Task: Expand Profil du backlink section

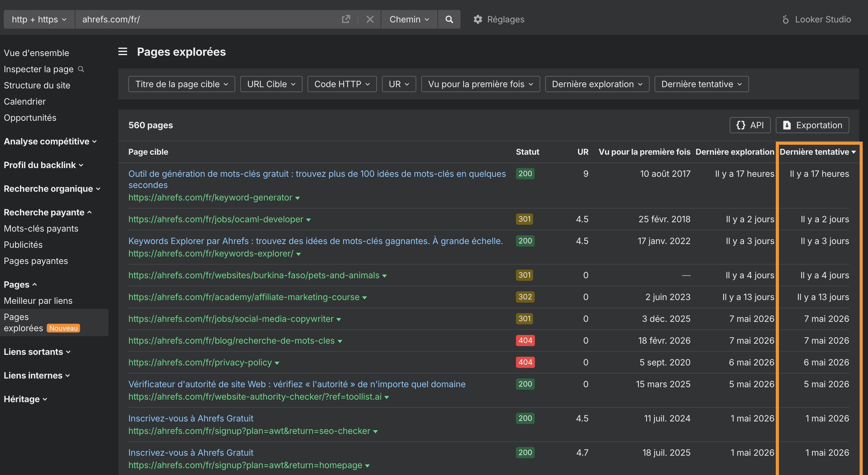Action: pos(44,165)
